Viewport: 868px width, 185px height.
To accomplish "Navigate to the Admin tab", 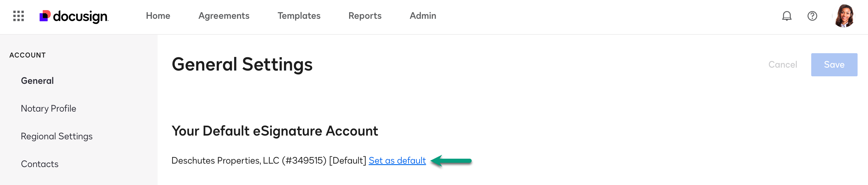I will coord(423,16).
